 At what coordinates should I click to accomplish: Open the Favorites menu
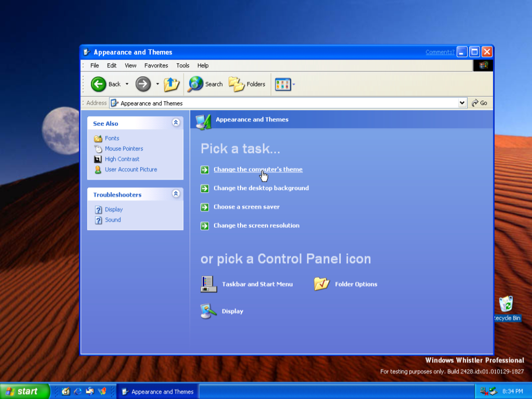156,65
